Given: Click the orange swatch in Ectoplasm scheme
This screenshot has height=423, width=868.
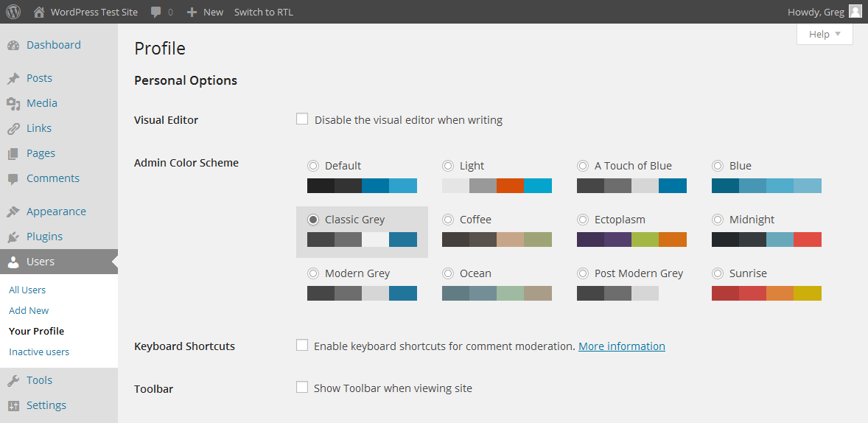Looking at the screenshot, I should (x=673, y=240).
